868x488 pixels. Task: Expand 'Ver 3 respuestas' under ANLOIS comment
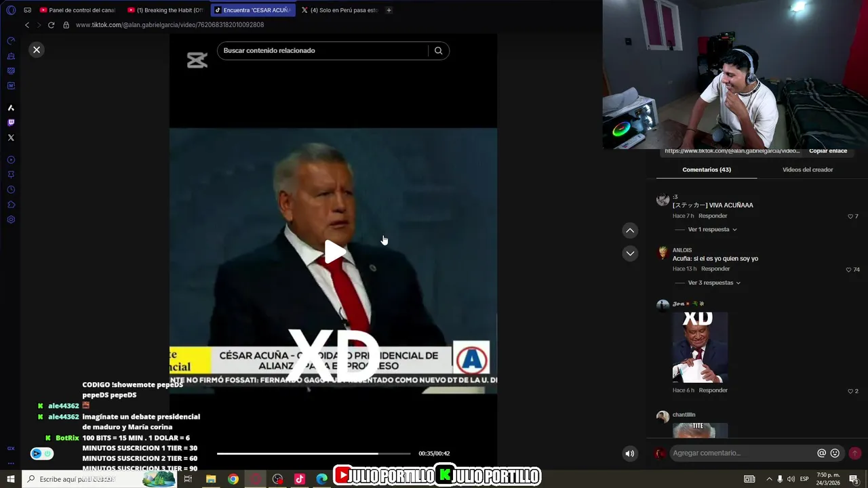coord(714,283)
